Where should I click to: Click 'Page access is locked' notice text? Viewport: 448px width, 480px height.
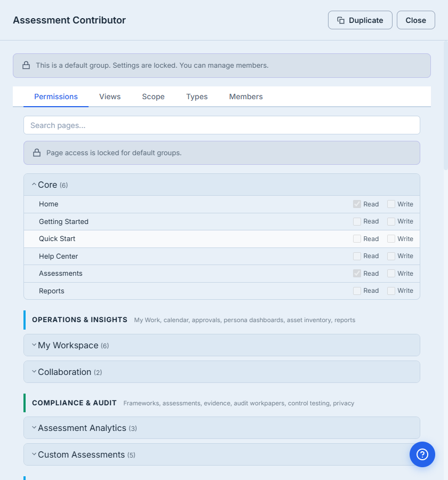114,153
